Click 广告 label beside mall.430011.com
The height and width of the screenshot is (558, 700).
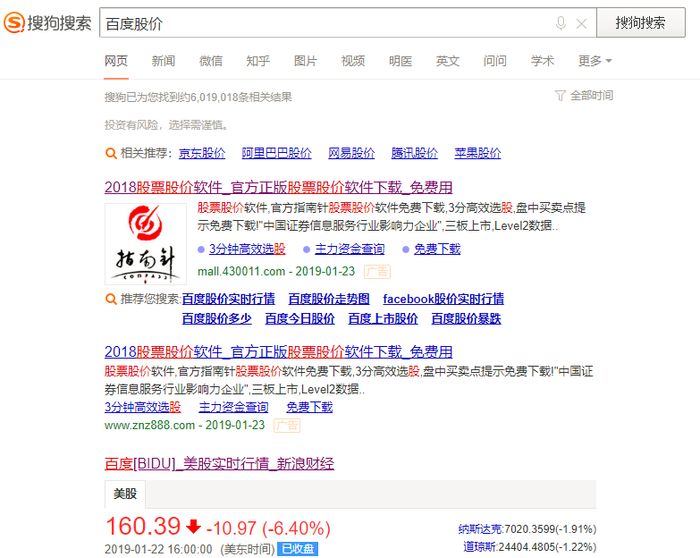pyautogui.click(x=377, y=271)
